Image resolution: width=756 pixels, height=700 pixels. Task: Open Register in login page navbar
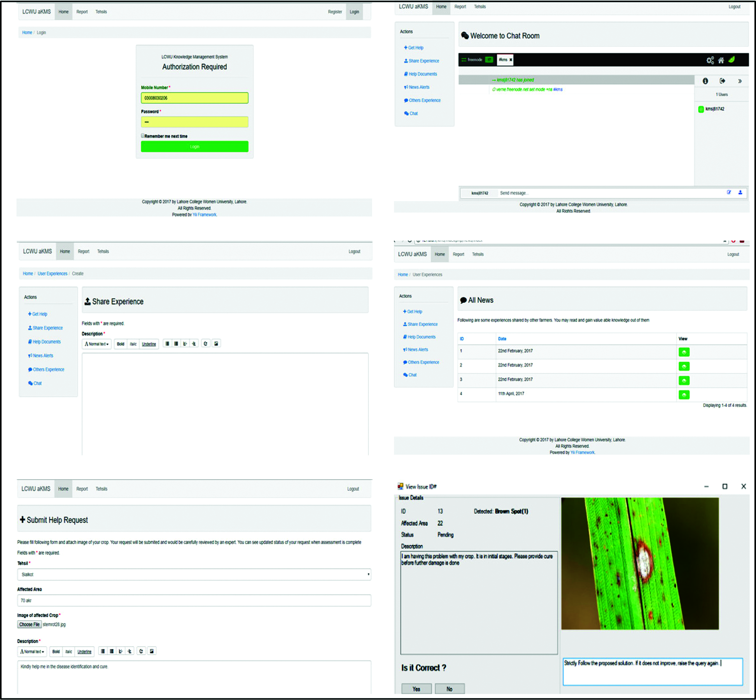(334, 12)
